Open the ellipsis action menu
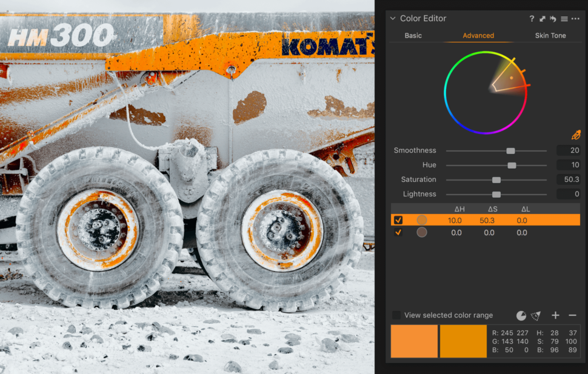 click(574, 19)
